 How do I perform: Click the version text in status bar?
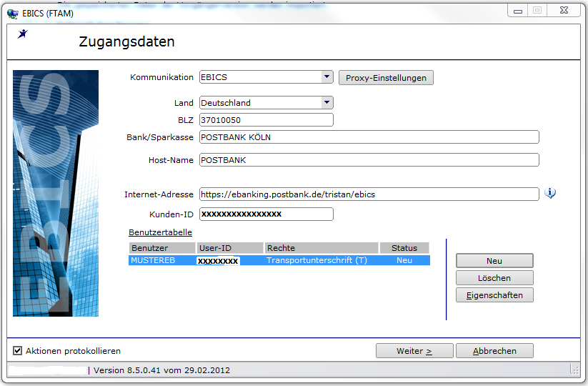[x=161, y=370]
